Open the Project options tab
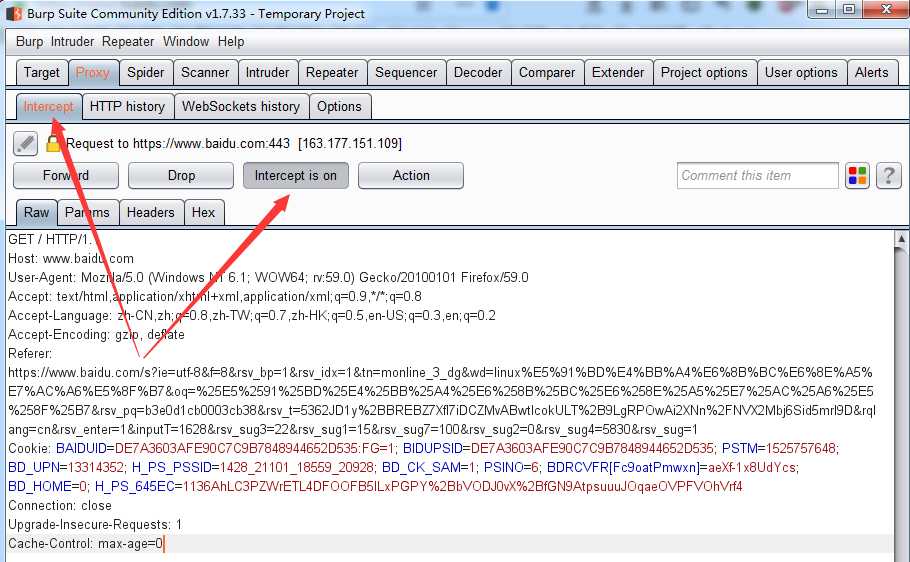 (704, 73)
